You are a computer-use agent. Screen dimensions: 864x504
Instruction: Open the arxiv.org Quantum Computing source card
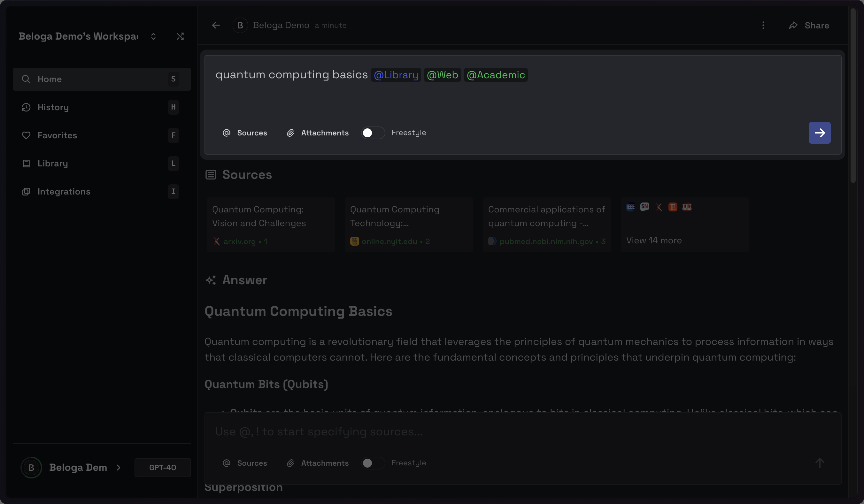click(x=271, y=225)
